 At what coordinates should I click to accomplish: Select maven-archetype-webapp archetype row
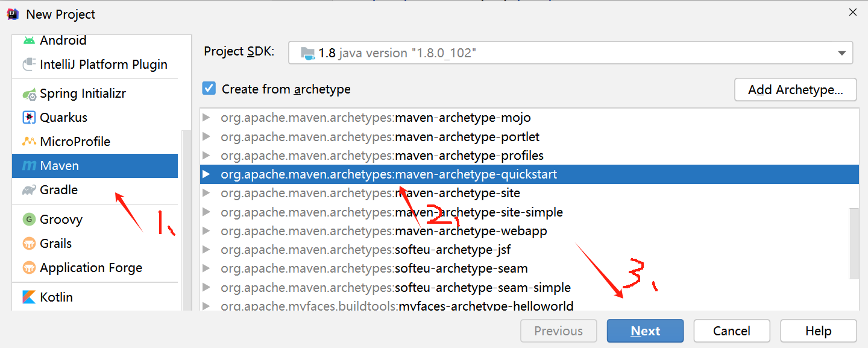[x=530, y=231]
